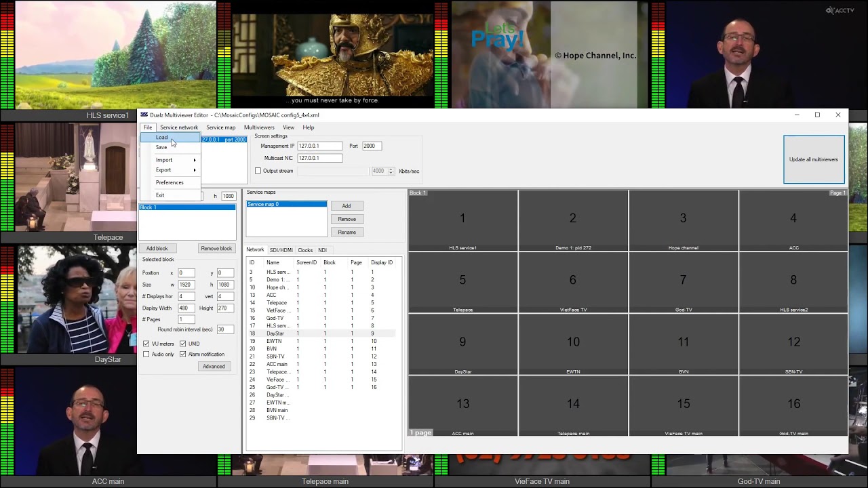Image resolution: width=868 pixels, height=488 pixels.
Task: Select the EWTN row with ID 19
Action: coord(321,342)
